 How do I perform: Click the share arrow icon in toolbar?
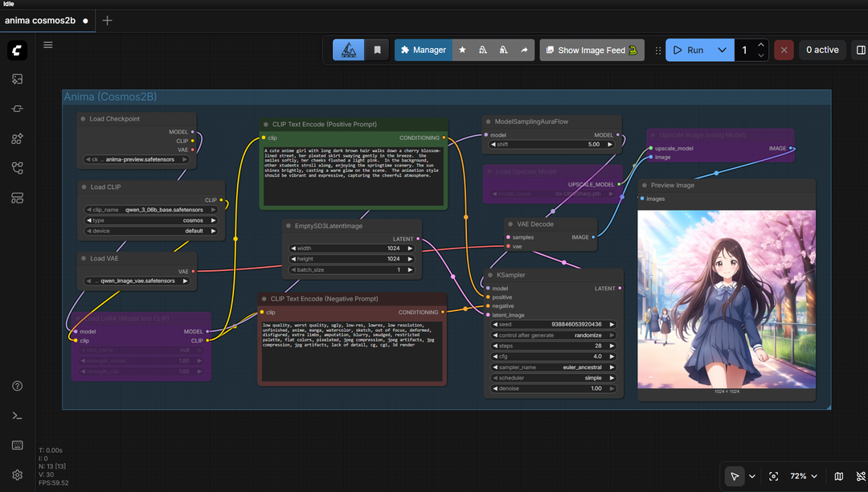click(524, 50)
